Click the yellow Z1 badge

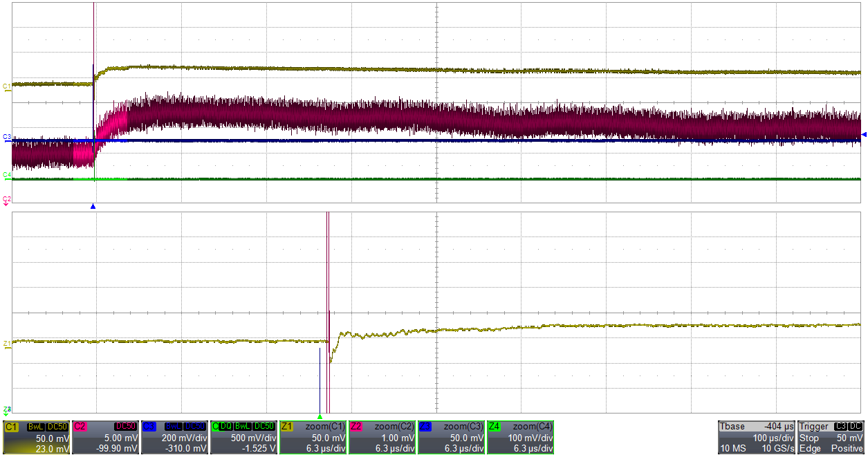287,427
